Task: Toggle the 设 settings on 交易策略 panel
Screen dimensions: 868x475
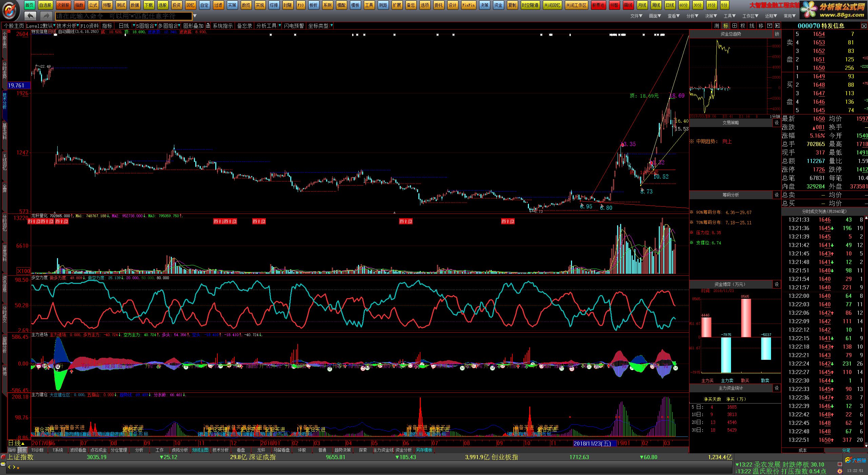Action: click(x=777, y=123)
